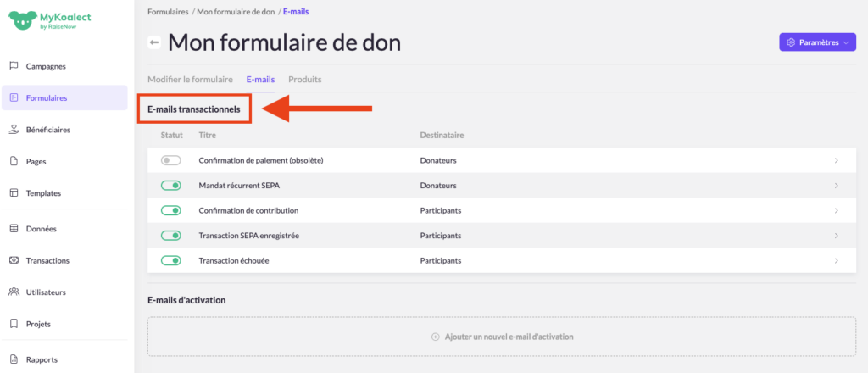Open Campagnes via its flag icon
This screenshot has height=373, width=868.
[x=14, y=66]
